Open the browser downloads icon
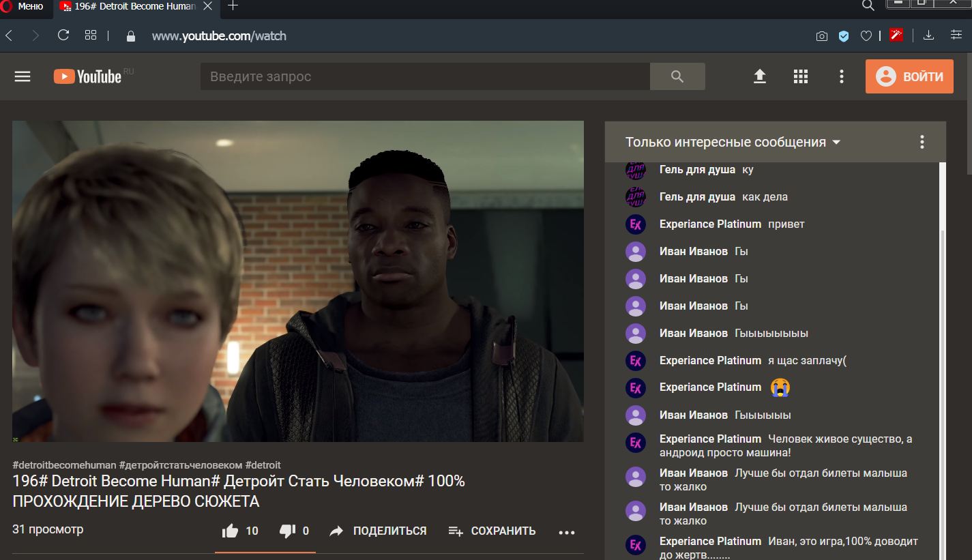 coord(928,35)
